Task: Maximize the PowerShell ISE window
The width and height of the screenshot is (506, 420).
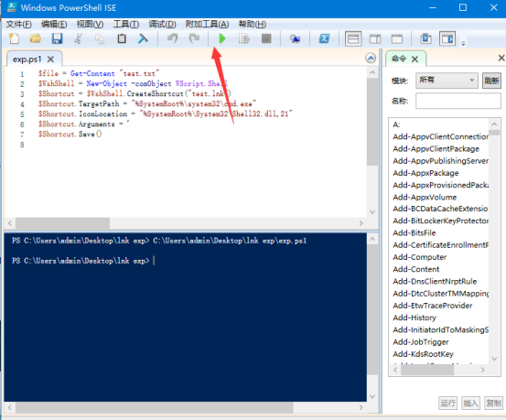Action: [x=463, y=7]
